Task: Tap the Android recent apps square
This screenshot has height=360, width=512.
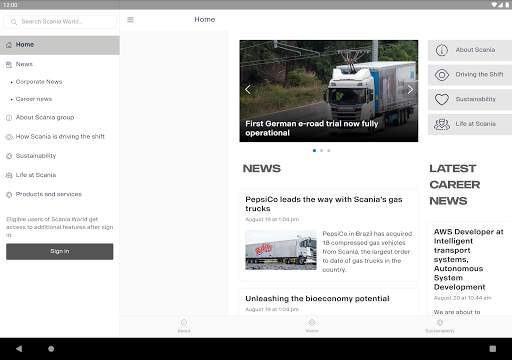Action: pos(493,349)
